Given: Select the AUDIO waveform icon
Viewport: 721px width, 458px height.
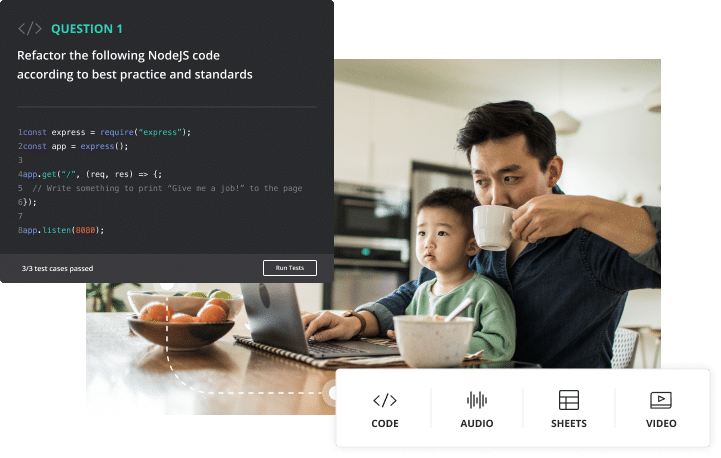Looking at the screenshot, I should 477,400.
